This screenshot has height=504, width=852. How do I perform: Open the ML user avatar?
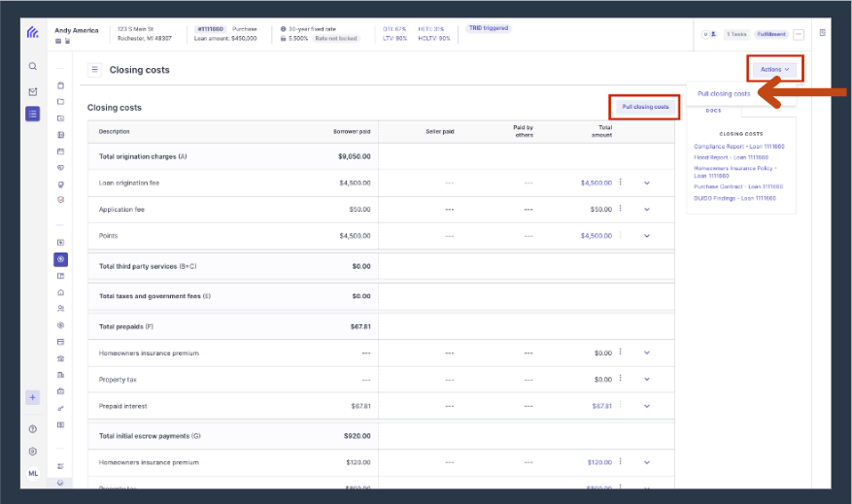33,473
